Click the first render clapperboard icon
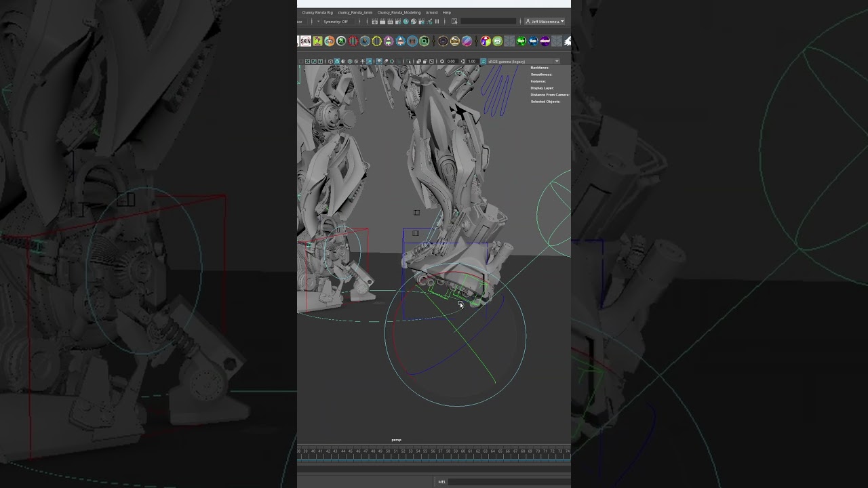The width and height of the screenshot is (868, 488). 375,22
